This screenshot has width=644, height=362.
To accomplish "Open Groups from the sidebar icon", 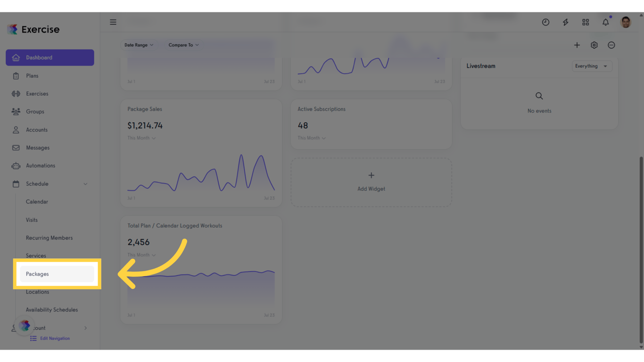I will click(x=17, y=111).
